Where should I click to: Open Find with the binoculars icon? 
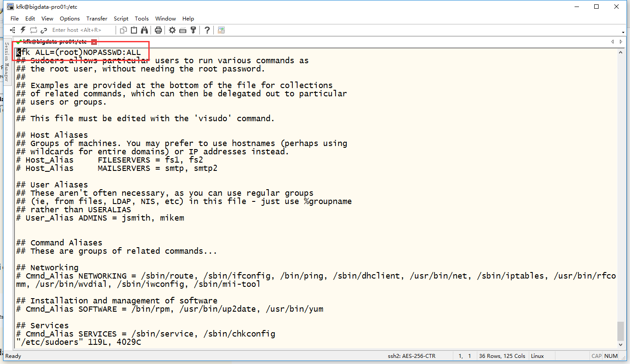click(144, 30)
